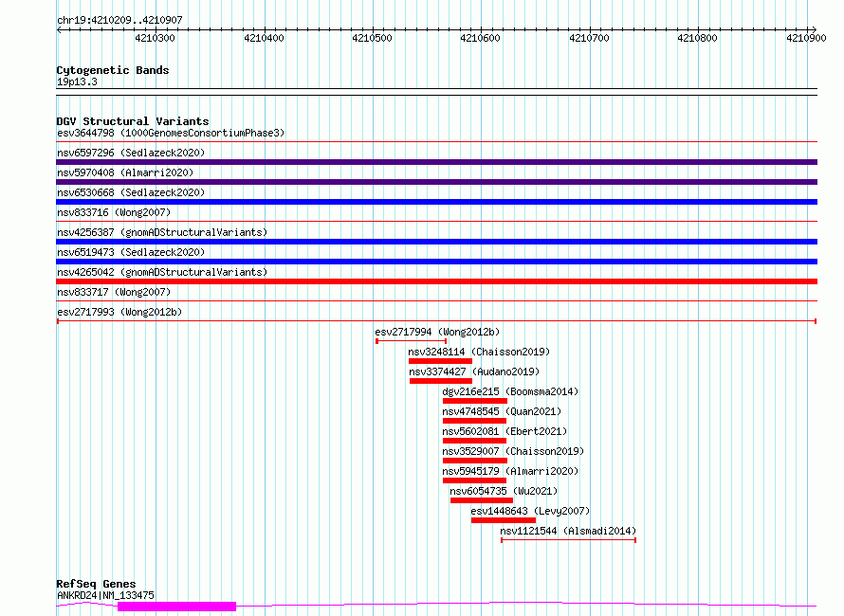Open the nsv833717 (Wong2007) variant label

(114, 292)
